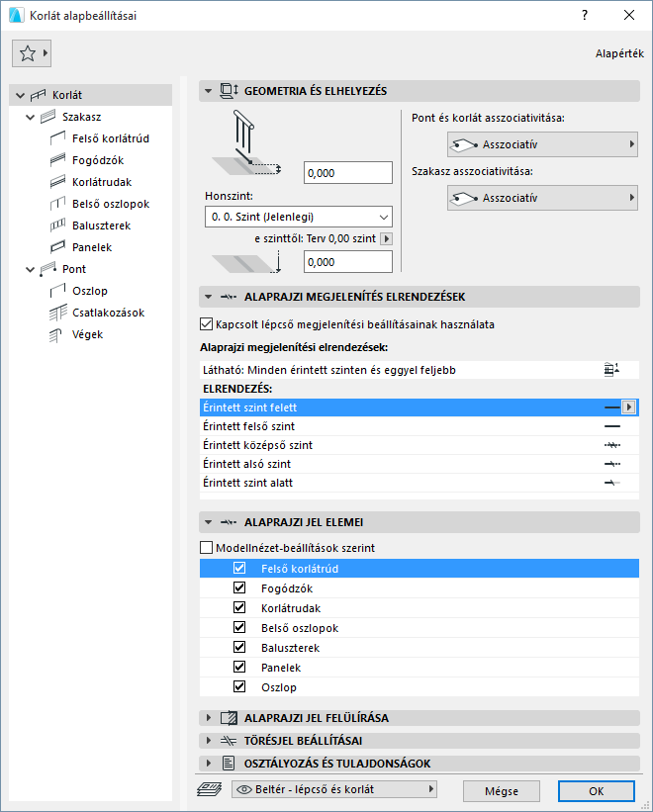The image size is (653, 812).
Task: Click the Alaprajzi jel elemei header icon
Action: pyautogui.click(x=229, y=522)
